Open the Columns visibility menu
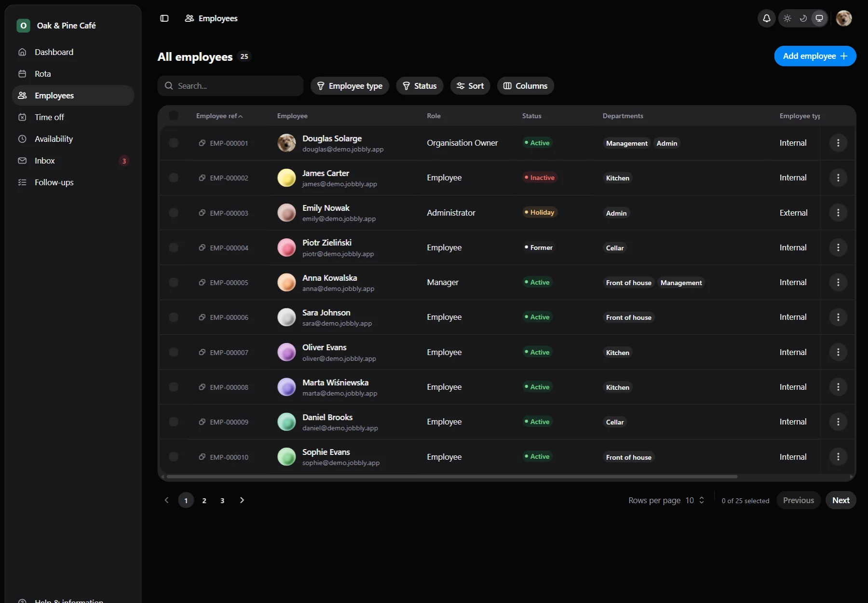 pos(525,86)
